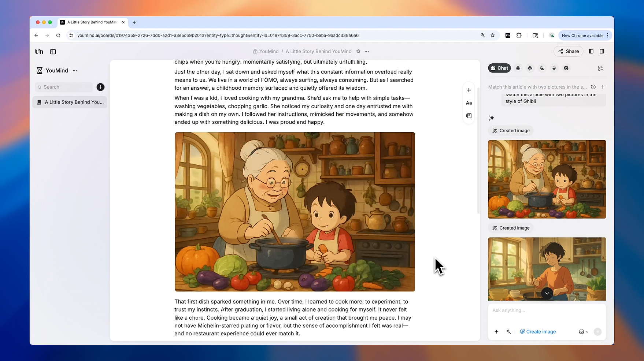Click the zoom magnifier icon in address bar

(x=483, y=36)
